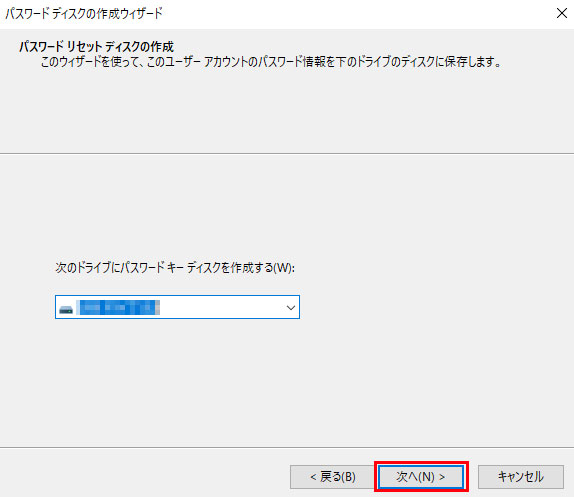574x497 pixels.
Task: Return to previous page with 戻る(B)
Action: coord(332,477)
